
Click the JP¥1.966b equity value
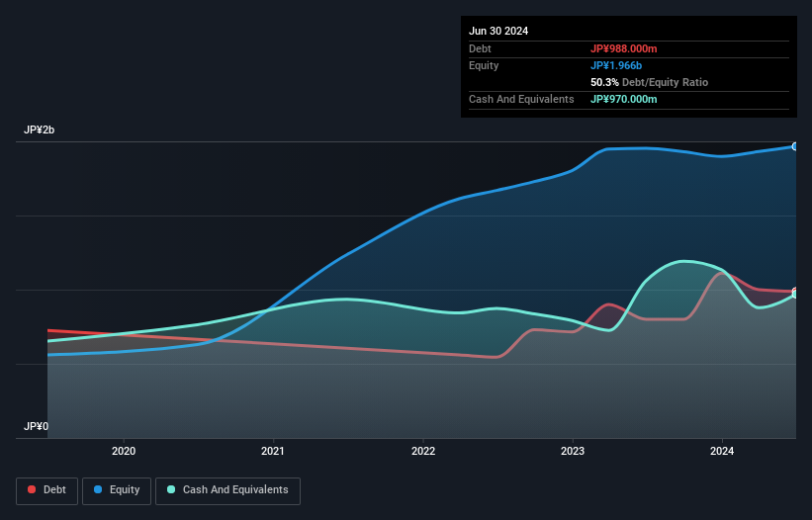click(x=616, y=65)
